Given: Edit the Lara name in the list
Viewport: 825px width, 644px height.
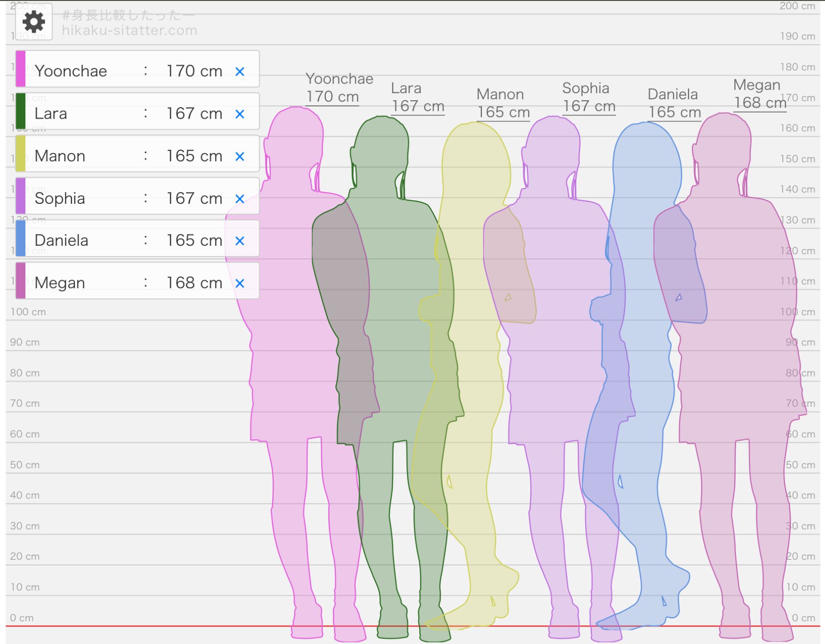Looking at the screenshot, I should coord(51,113).
